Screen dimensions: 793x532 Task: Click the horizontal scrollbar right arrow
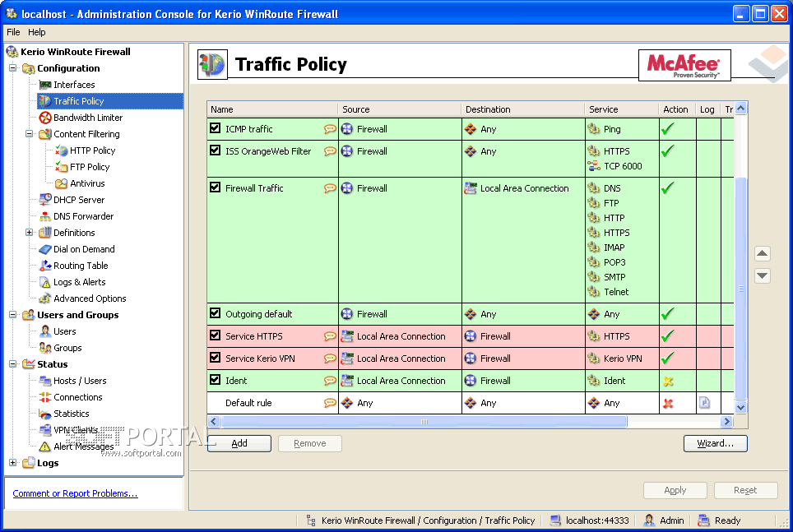727,421
